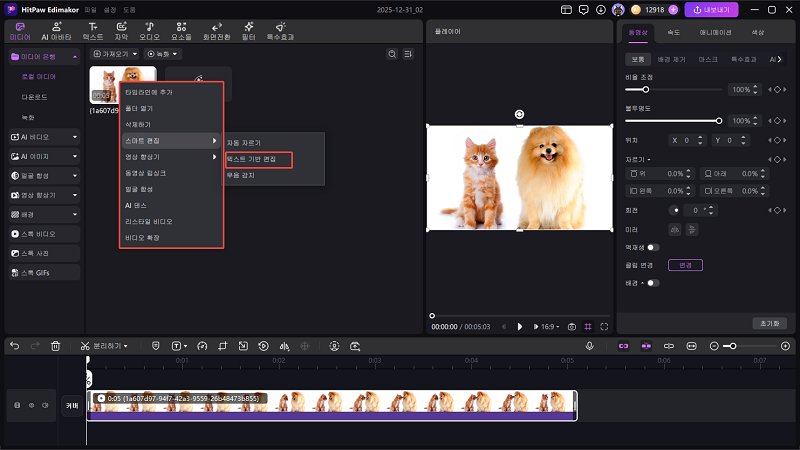Click the undo arrow in timeline toolbar
The width and height of the screenshot is (800, 450).
tap(14, 345)
